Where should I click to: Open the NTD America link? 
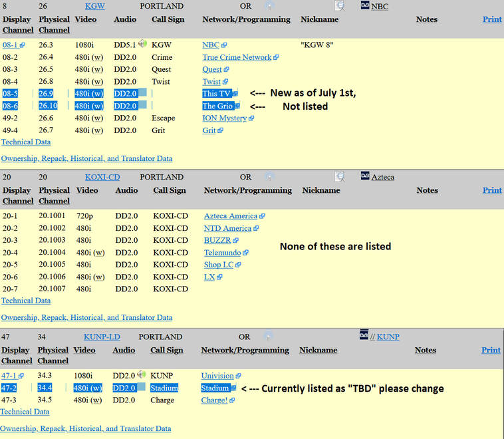227,228
